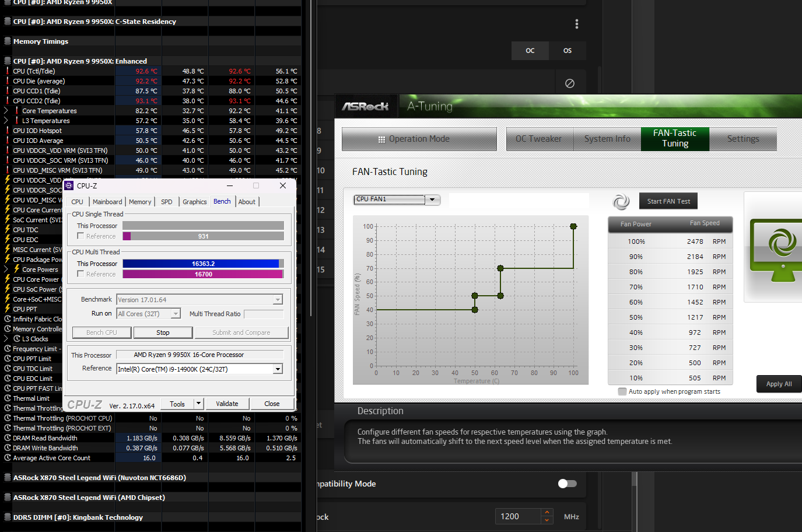Stop the running CPU-Z benchmark
802x532 pixels.
pyautogui.click(x=163, y=332)
